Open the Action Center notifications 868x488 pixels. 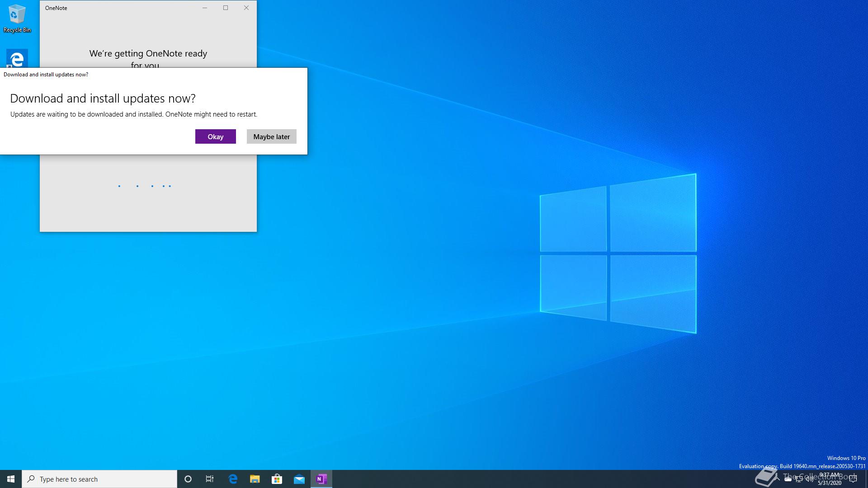[853, 479]
